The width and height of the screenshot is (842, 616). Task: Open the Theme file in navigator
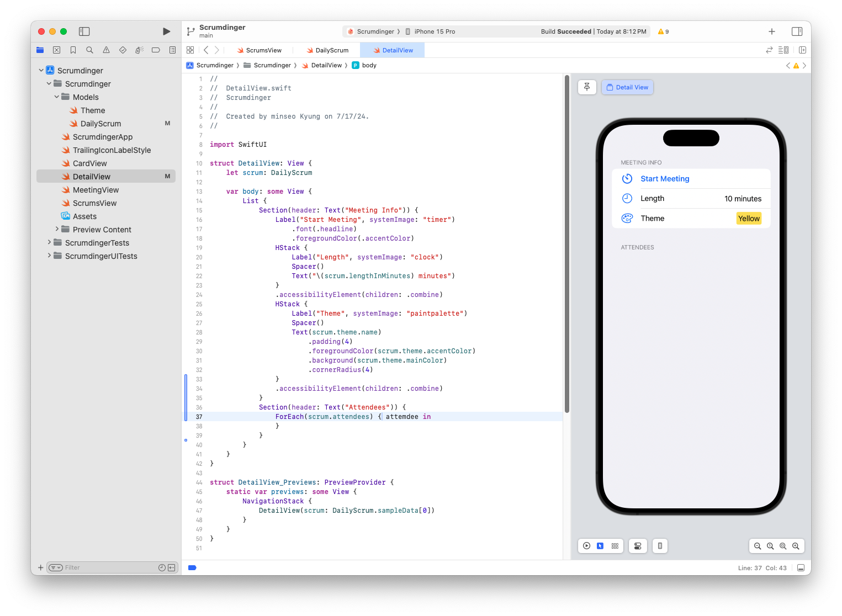click(93, 110)
